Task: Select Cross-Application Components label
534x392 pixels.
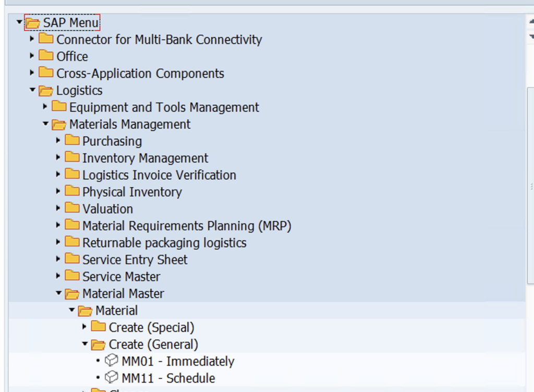Action: [x=140, y=73]
